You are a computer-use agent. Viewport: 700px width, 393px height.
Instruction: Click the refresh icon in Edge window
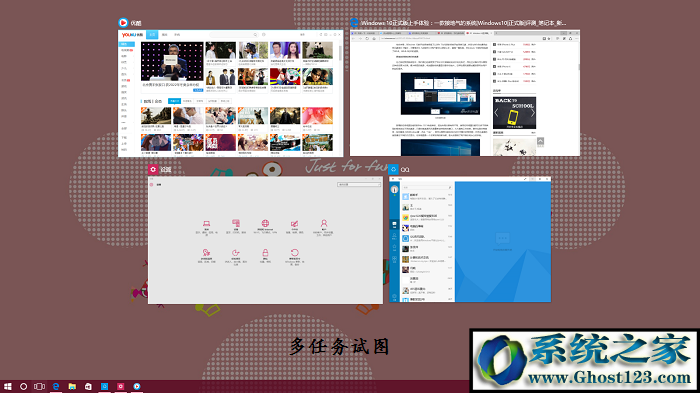(x=367, y=38)
